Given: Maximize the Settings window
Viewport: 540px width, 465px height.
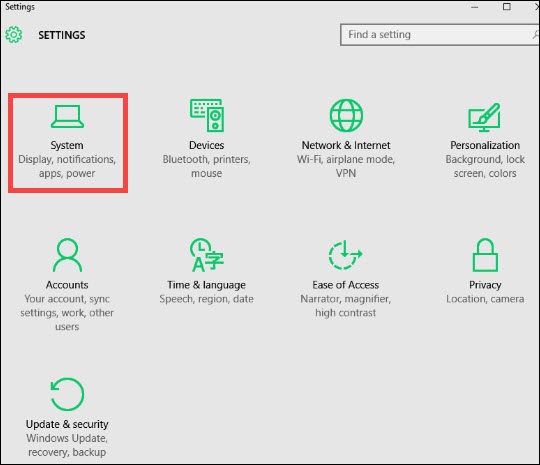Looking at the screenshot, I should [x=507, y=7].
